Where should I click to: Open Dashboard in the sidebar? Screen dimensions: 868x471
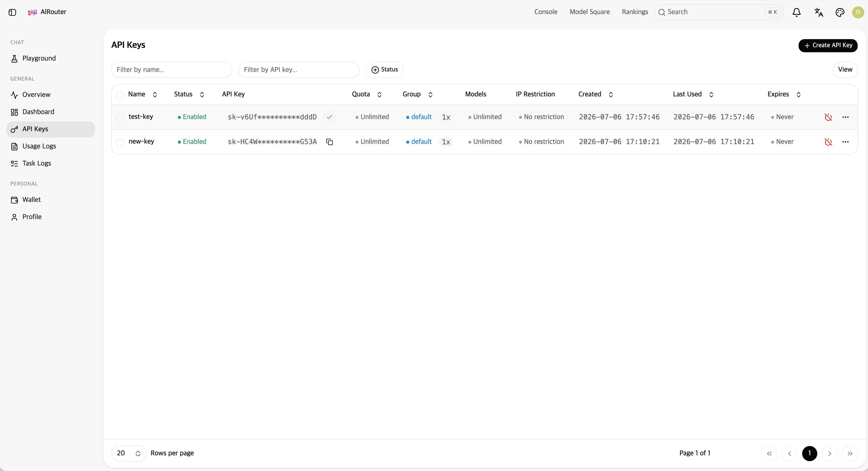point(50,112)
